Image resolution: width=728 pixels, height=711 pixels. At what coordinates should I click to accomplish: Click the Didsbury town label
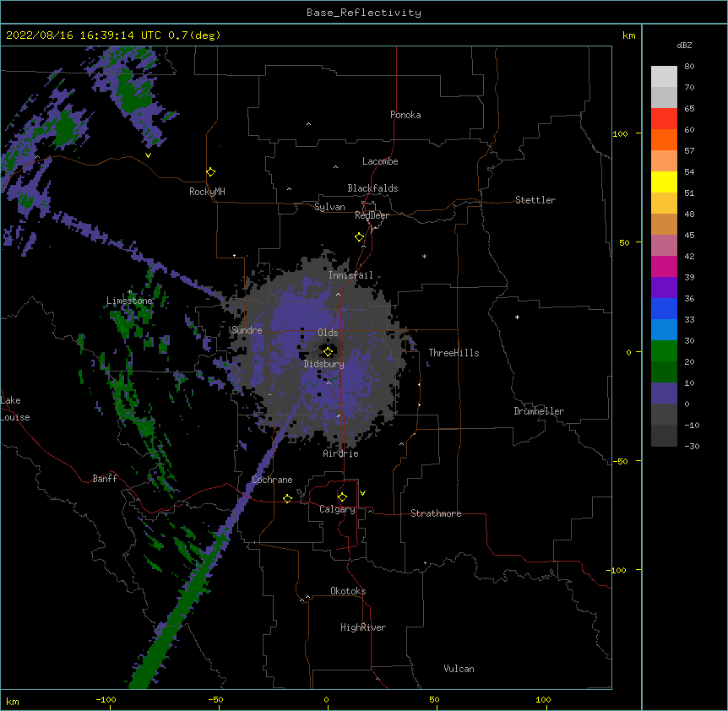[x=324, y=364]
